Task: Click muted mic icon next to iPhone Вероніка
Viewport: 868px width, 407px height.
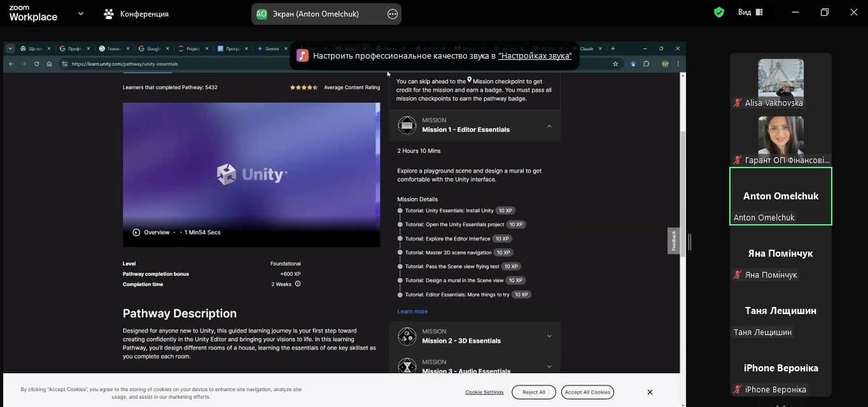Action: click(x=738, y=390)
